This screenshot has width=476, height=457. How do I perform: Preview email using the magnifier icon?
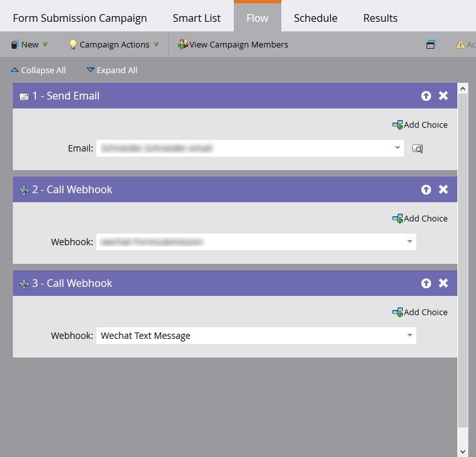tap(418, 149)
